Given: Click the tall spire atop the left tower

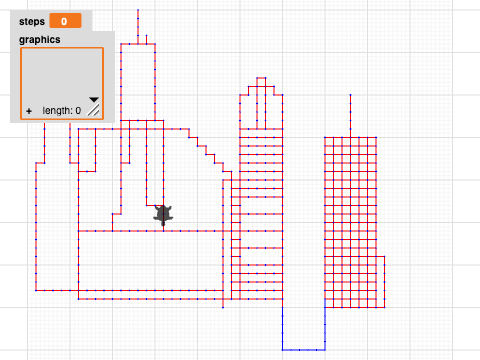Looking at the screenshot, I should (138, 27).
